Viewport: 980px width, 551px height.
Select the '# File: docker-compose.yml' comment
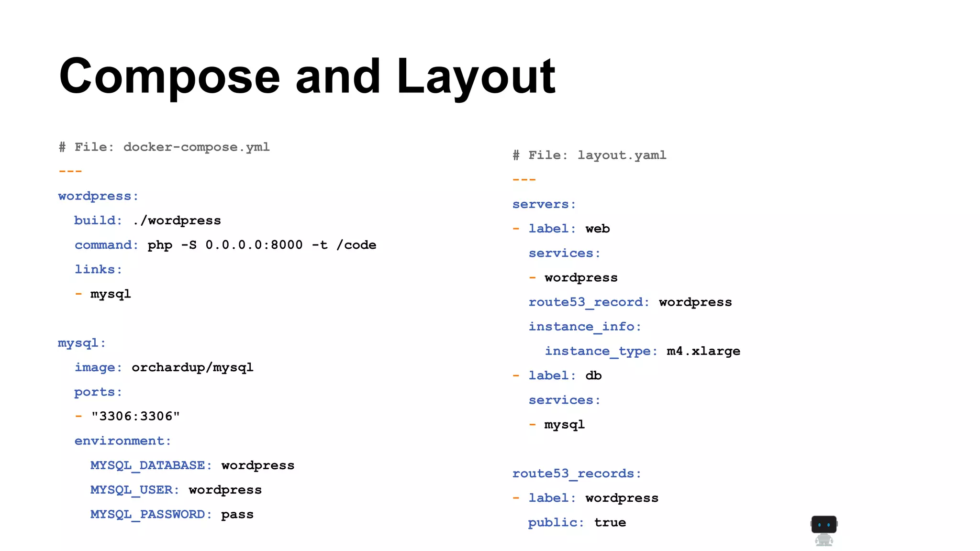point(164,147)
